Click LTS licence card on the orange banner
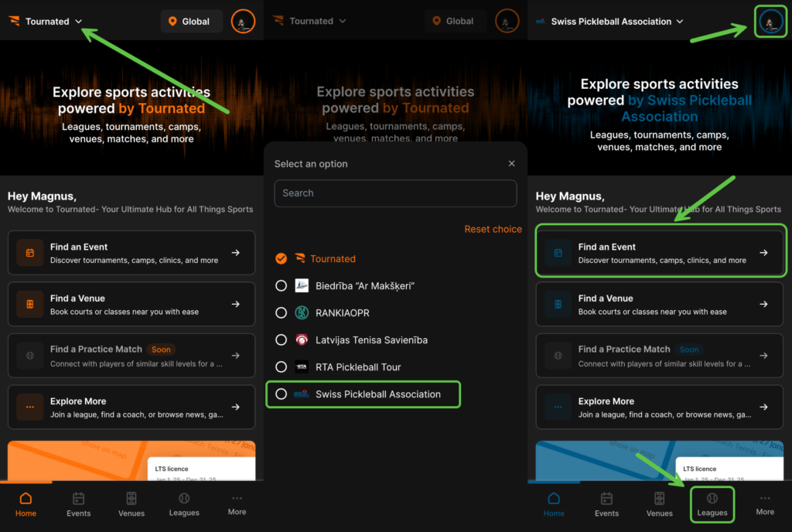The width and height of the screenshot is (792, 532). [x=202, y=469]
